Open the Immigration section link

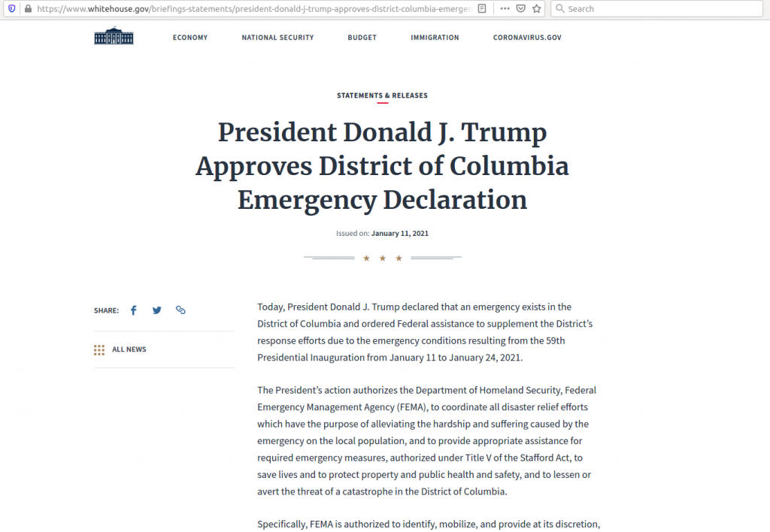[435, 38]
